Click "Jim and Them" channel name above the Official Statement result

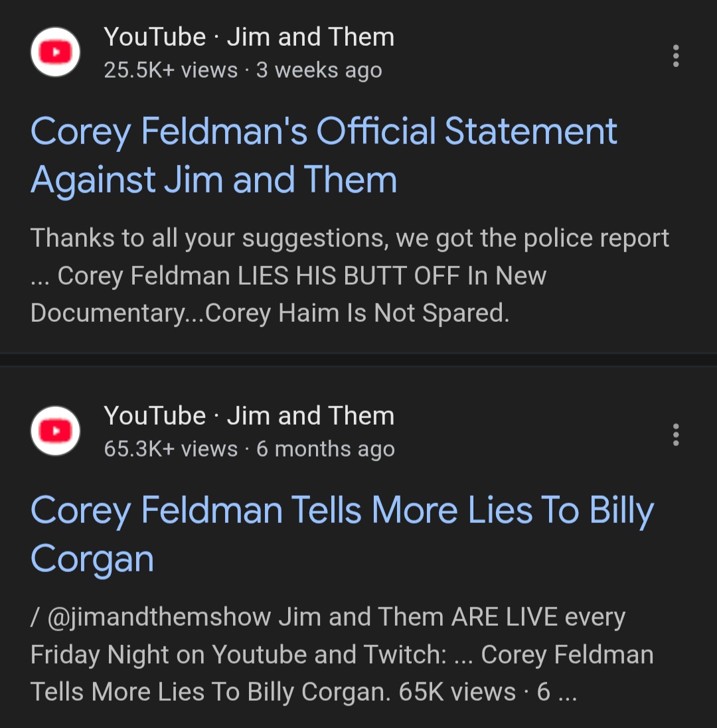(x=310, y=37)
